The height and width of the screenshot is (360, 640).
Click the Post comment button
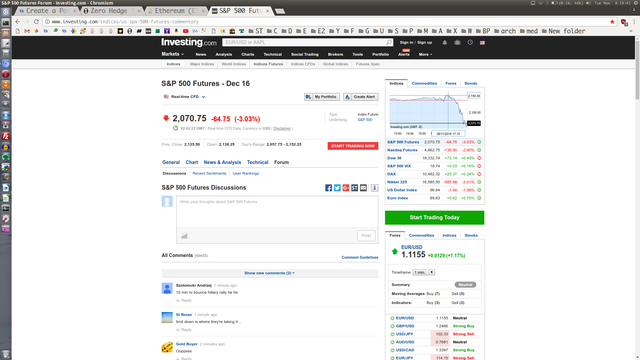tap(366, 236)
